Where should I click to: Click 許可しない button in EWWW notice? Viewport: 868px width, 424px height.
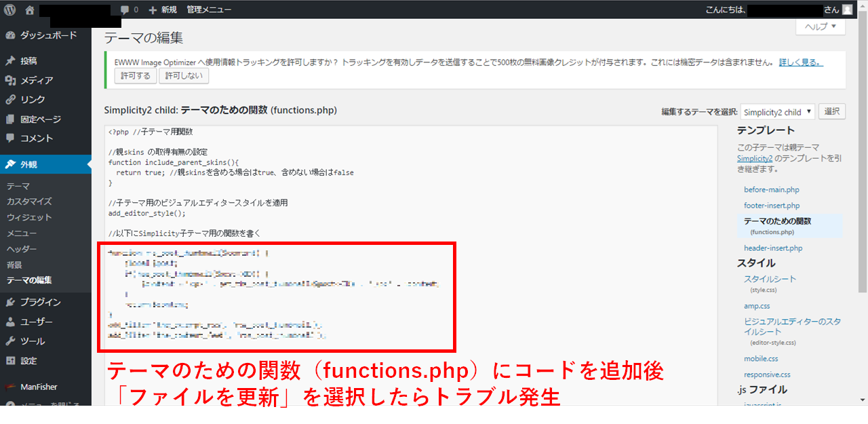[x=184, y=76]
